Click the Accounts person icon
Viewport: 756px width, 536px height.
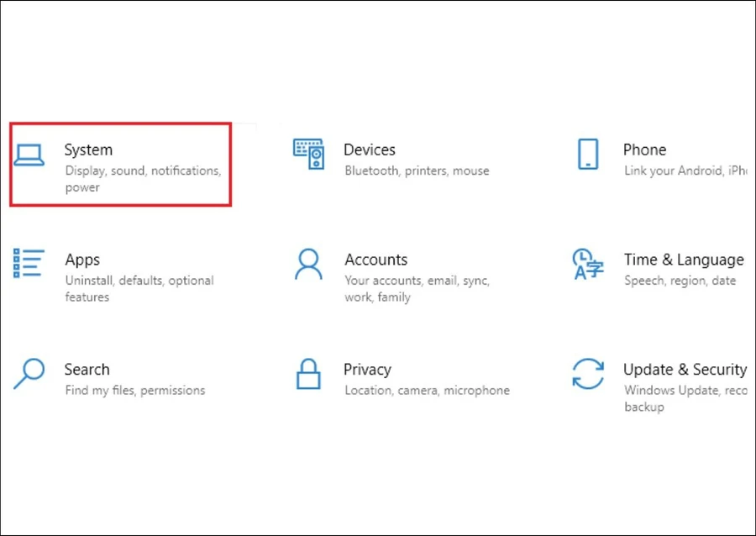click(308, 264)
